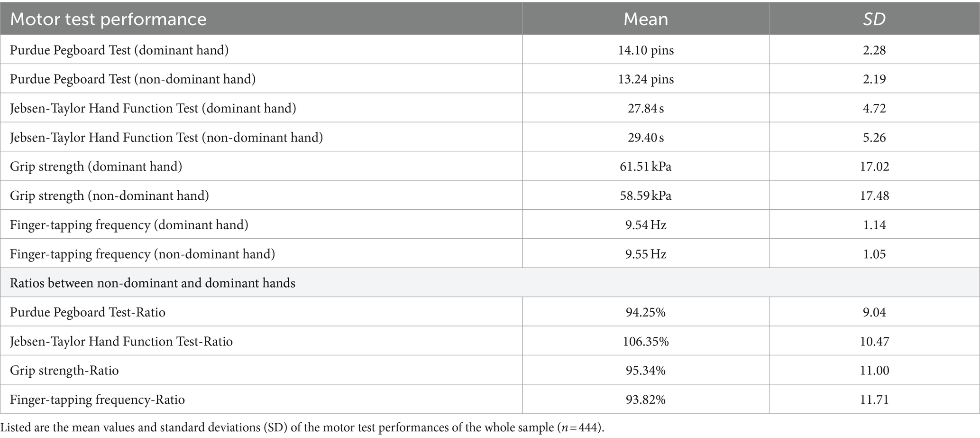
Task: Click the 13.24 pins mean value
Action: 646,79
